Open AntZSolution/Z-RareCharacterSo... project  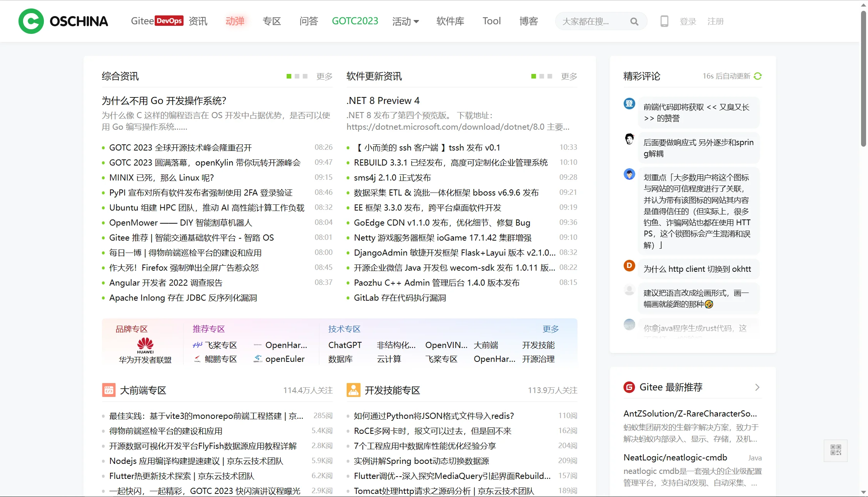click(x=690, y=413)
